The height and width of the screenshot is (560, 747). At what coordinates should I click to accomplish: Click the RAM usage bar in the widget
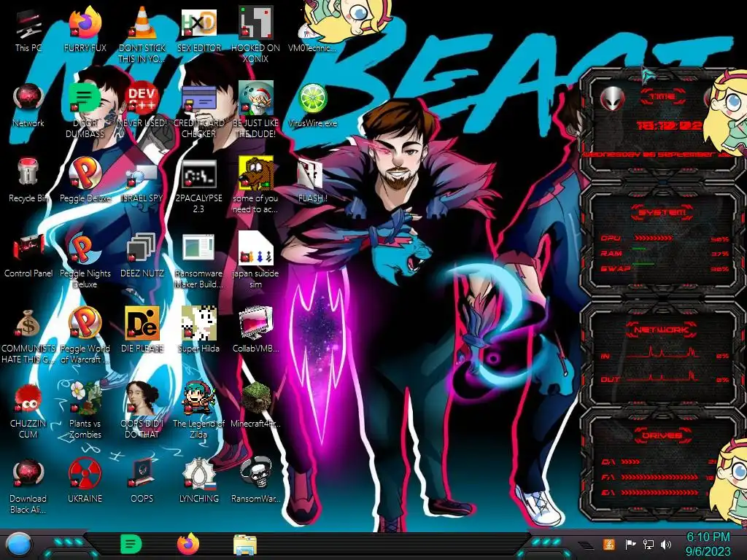639,249
